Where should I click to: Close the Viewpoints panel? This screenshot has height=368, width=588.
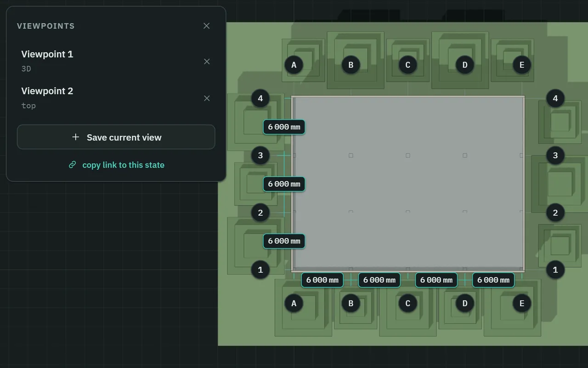coord(206,26)
